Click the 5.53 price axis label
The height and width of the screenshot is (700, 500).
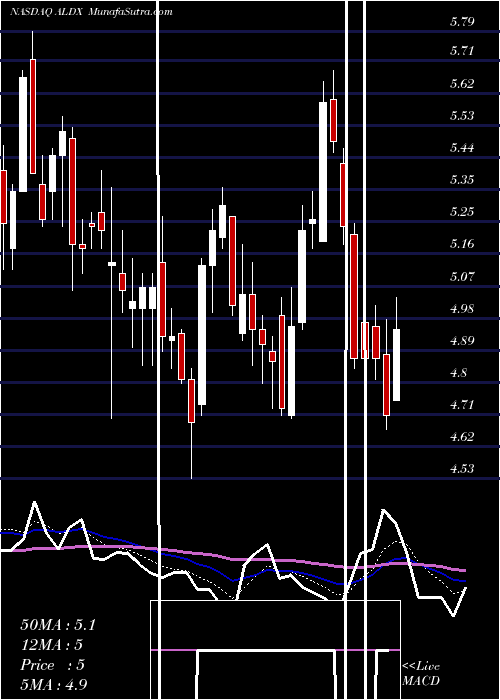coord(462,116)
